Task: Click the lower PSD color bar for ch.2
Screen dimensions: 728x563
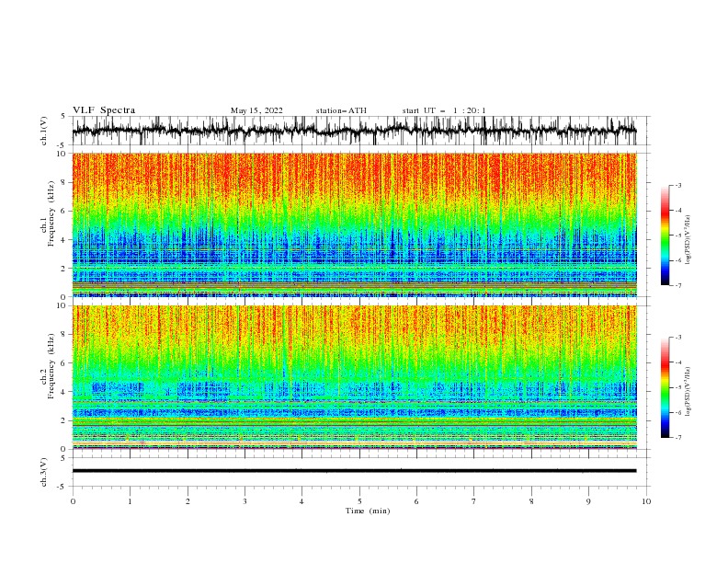Action: [665, 387]
